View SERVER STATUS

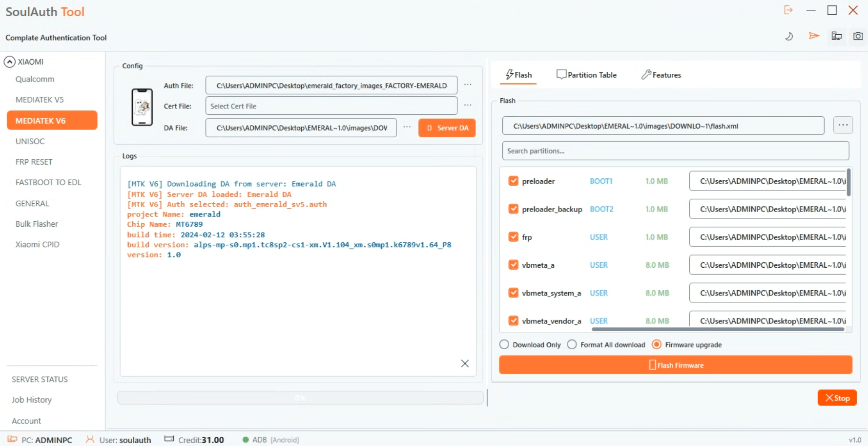[40, 379]
